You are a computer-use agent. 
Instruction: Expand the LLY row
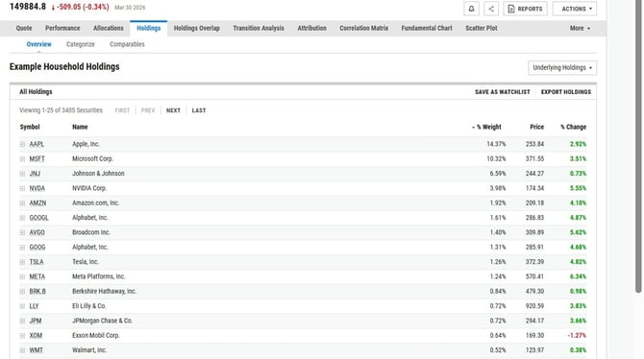pyautogui.click(x=22, y=306)
